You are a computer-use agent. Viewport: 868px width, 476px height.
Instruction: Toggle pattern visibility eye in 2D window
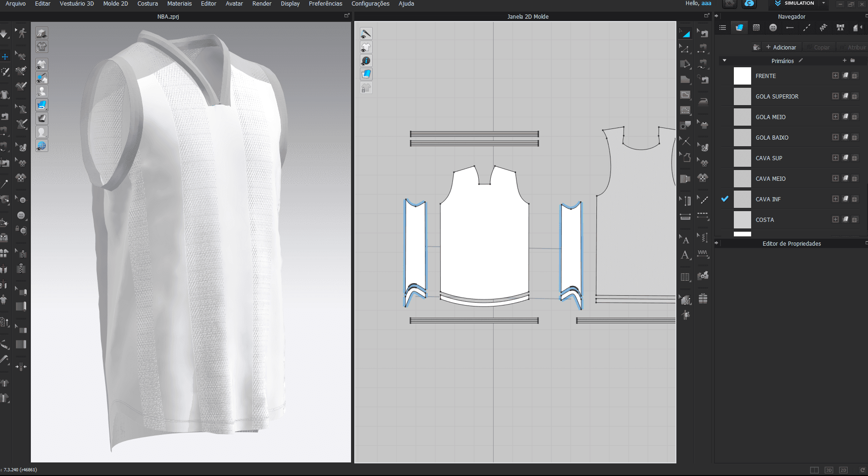366,47
